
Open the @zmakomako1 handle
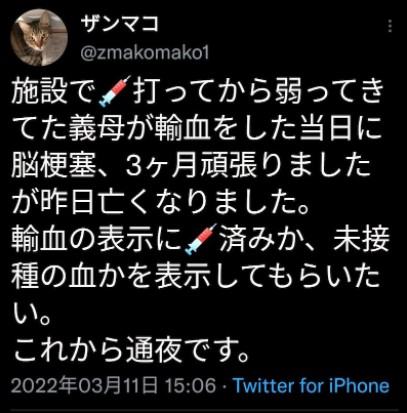(x=145, y=52)
